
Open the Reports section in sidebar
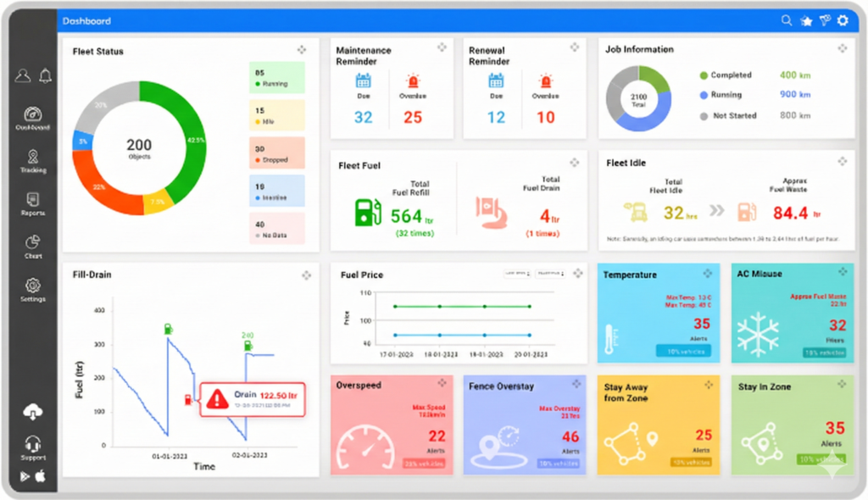coord(33,203)
